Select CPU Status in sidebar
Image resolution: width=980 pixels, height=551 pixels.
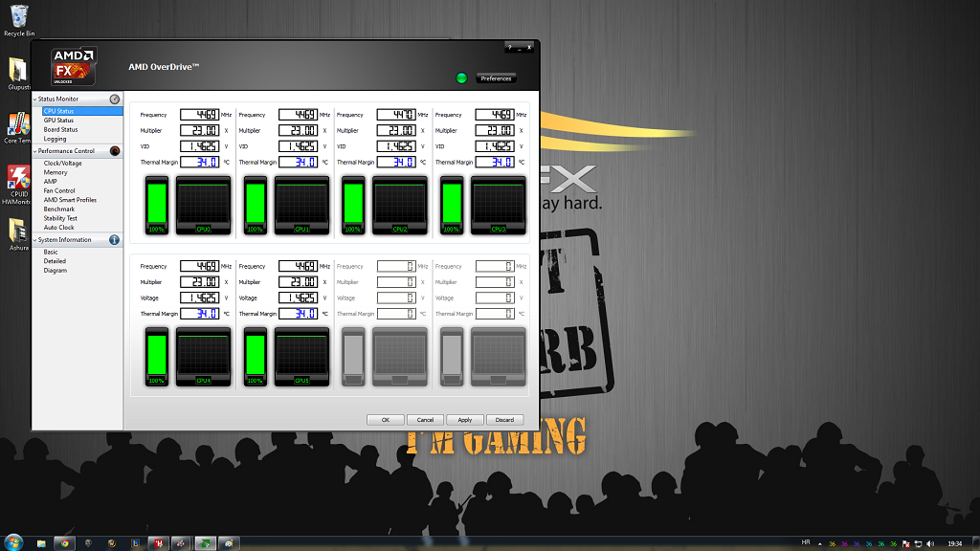click(82, 111)
